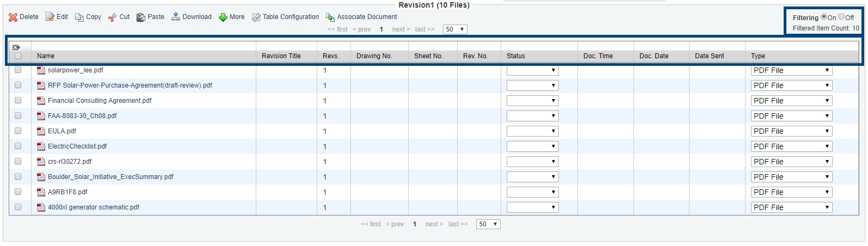Check the box for solarpower_lee.pdf
Viewport: 868px width, 246px height.
18,70
